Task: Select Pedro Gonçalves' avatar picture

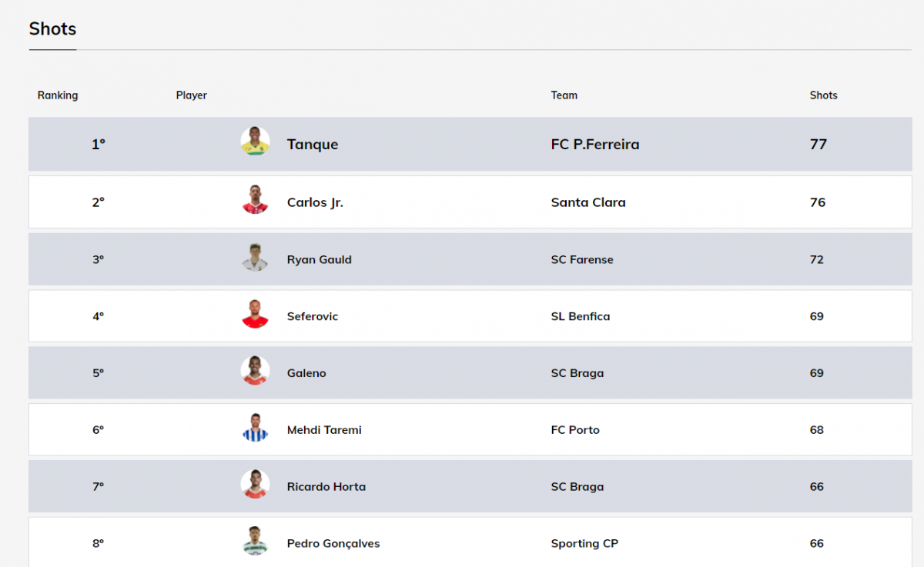Action: 255,542
